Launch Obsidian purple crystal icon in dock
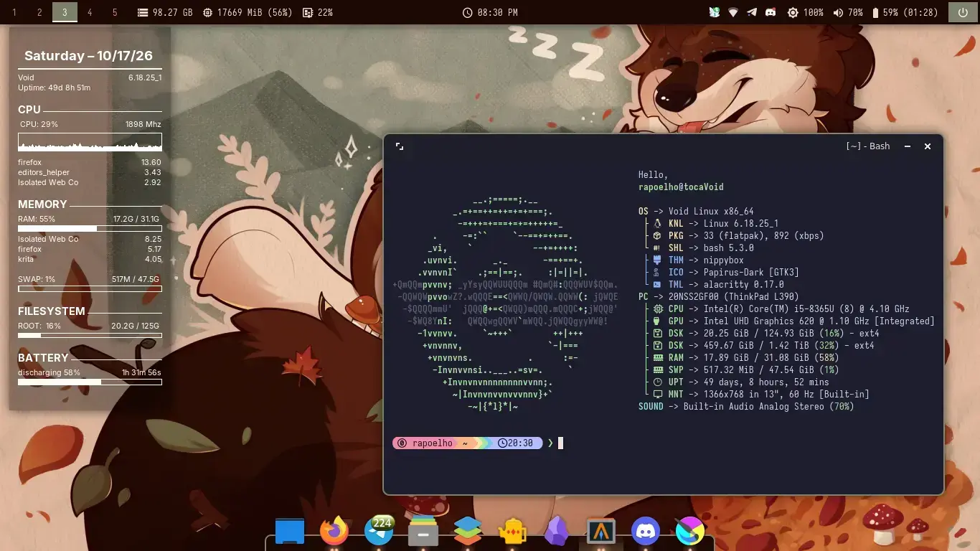 557,532
